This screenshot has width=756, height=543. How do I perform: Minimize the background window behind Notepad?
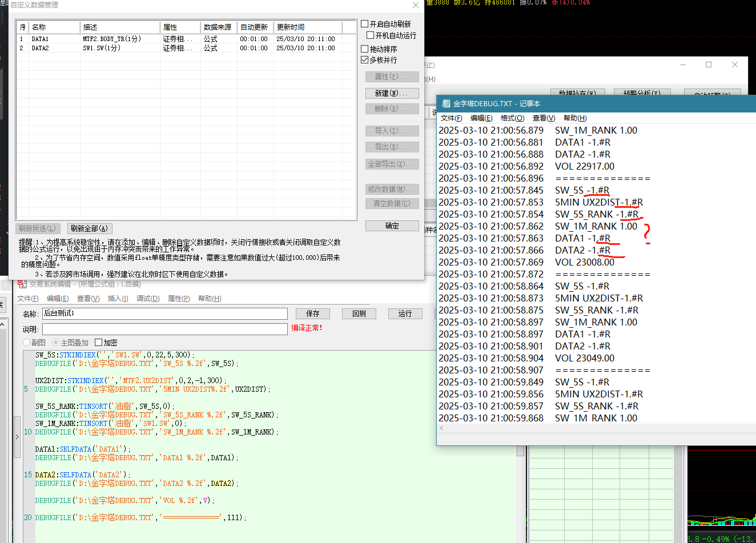(x=683, y=65)
